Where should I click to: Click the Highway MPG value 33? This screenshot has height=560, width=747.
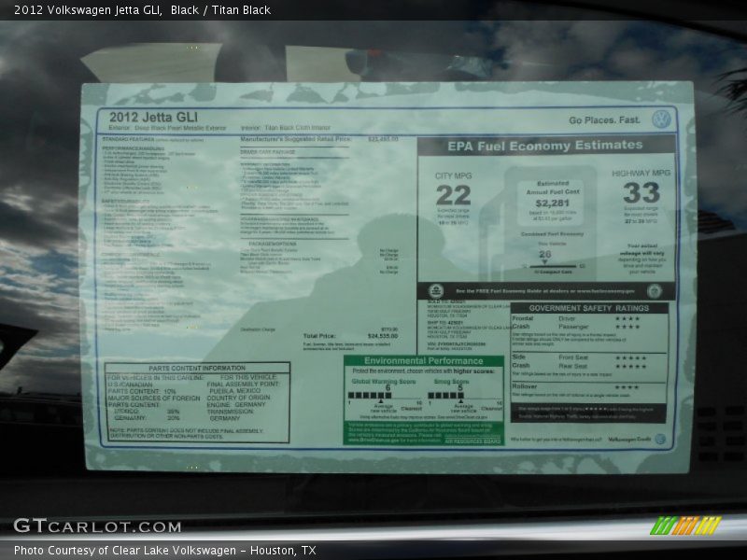click(x=641, y=193)
